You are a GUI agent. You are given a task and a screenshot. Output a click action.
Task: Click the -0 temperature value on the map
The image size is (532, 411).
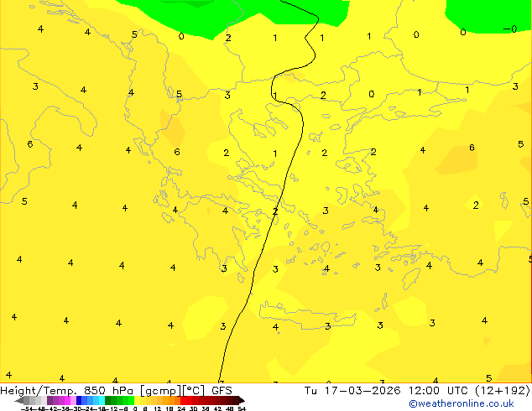510,29
